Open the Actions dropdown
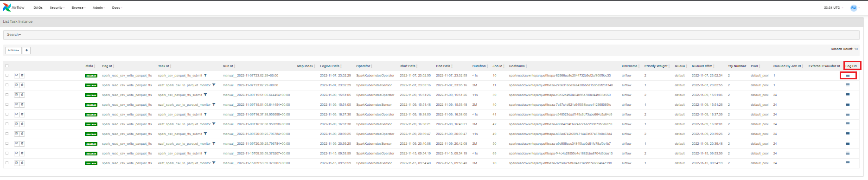The height and width of the screenshot is (180, 868). point(13,50)
